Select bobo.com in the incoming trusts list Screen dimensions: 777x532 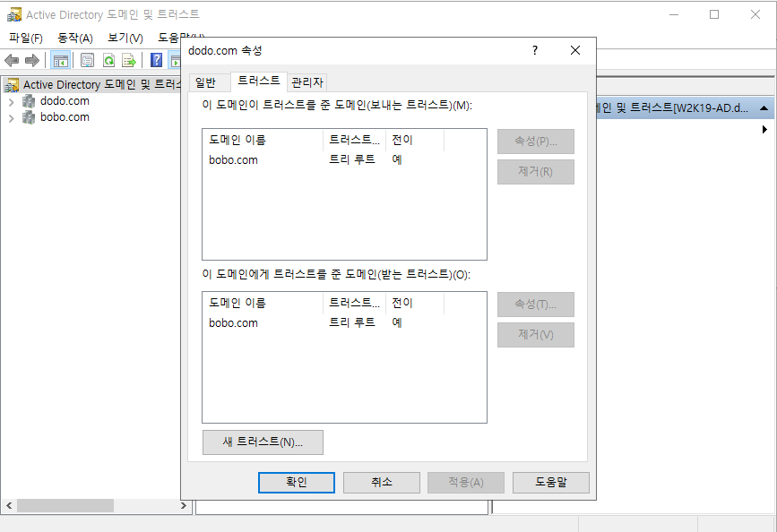tap(233, 323)
